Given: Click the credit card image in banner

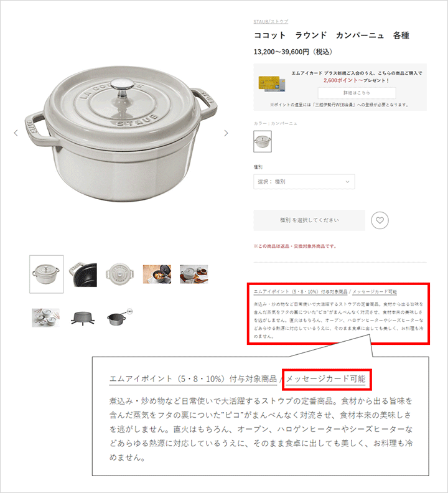Looking at the screenshot, I should click(x=272, y=83).
